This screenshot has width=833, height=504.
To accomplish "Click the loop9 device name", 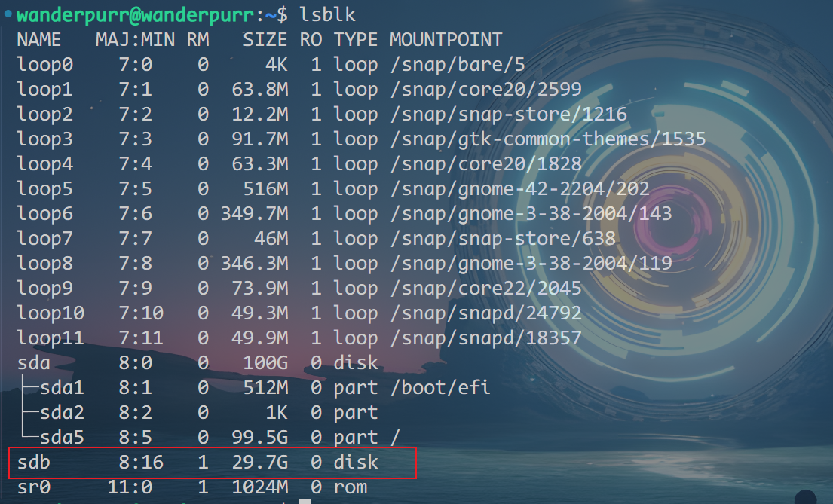I will (x=45, y=289).
